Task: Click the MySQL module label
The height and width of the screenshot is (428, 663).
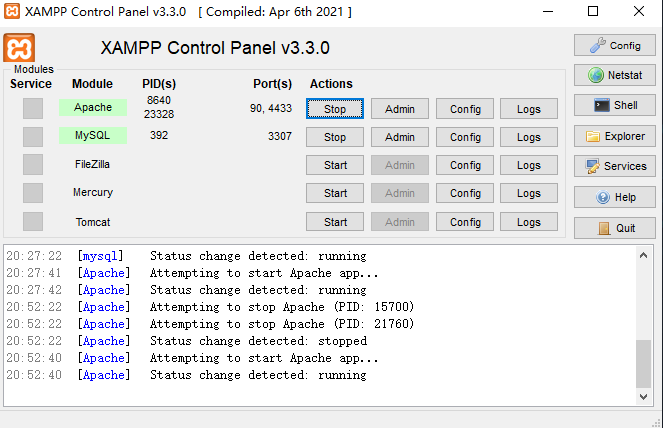Action: pos(93,135)
